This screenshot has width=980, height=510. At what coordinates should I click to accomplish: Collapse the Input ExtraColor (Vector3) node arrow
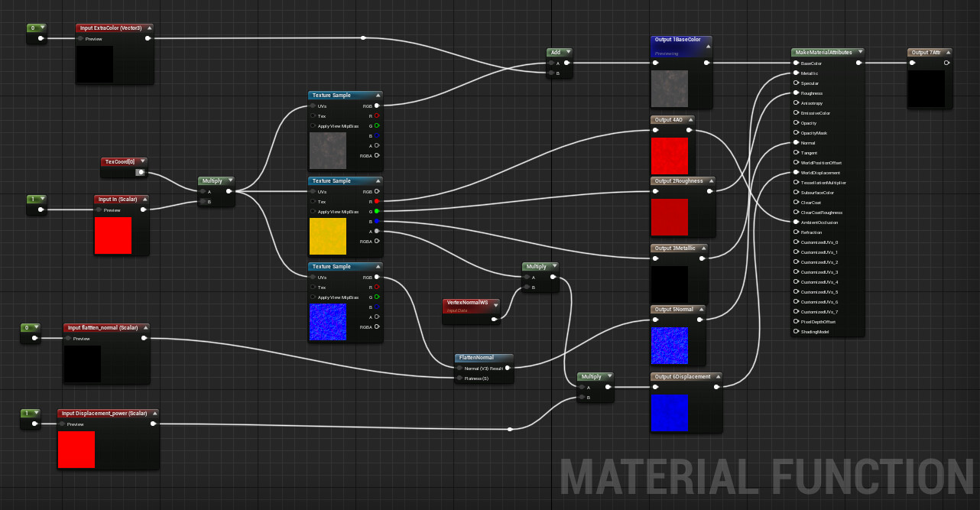(151, 28)
